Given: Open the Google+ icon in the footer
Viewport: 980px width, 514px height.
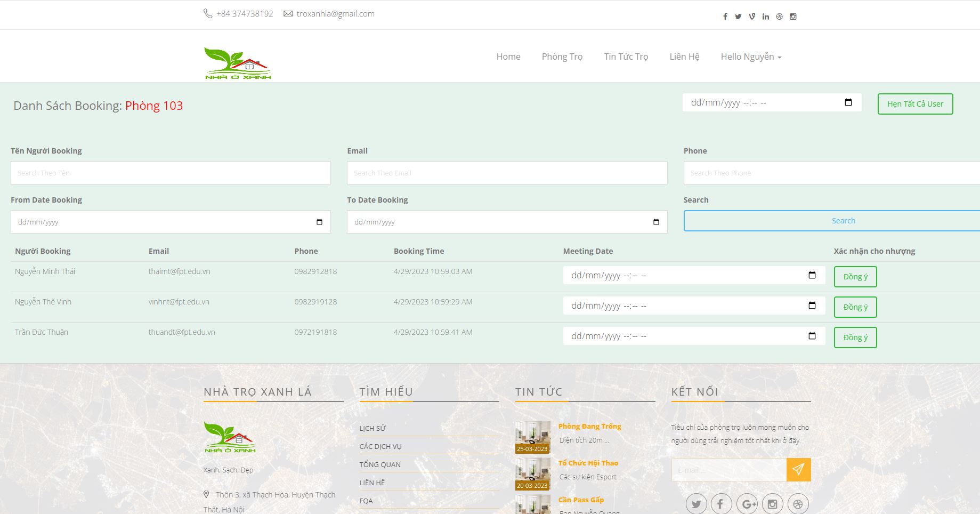Looking at the screenshot, I should 747,503.
